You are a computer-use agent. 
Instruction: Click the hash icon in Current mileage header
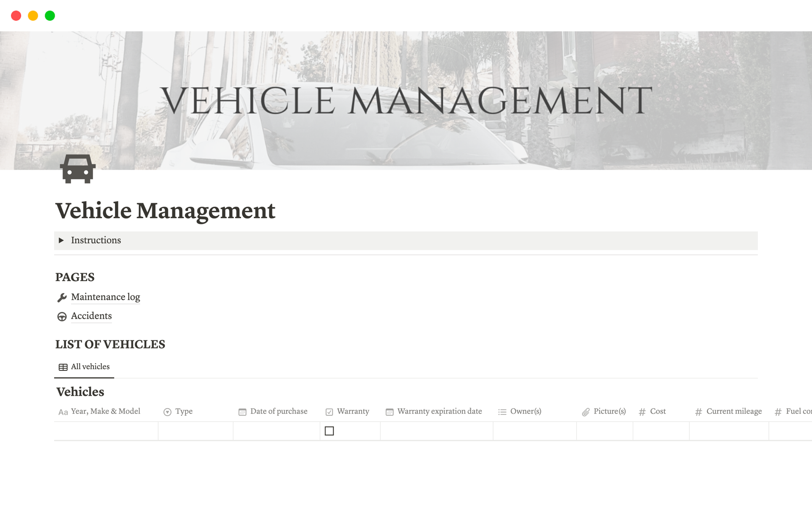pyautogui.click(x=698, y=411)
